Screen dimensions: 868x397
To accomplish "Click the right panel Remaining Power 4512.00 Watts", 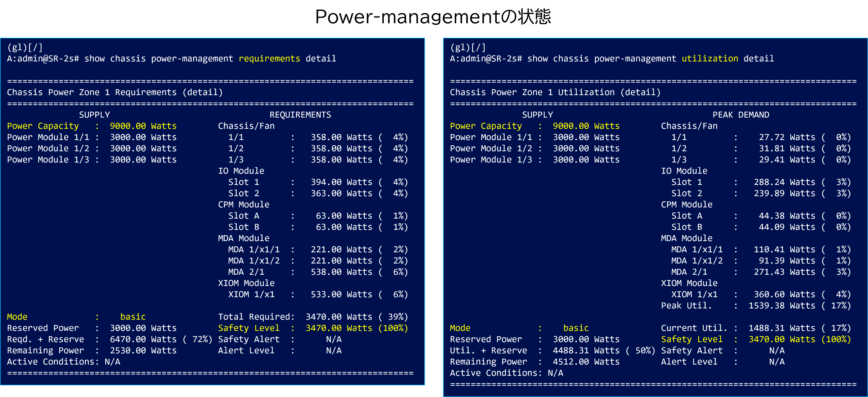I will pos(535,362).
